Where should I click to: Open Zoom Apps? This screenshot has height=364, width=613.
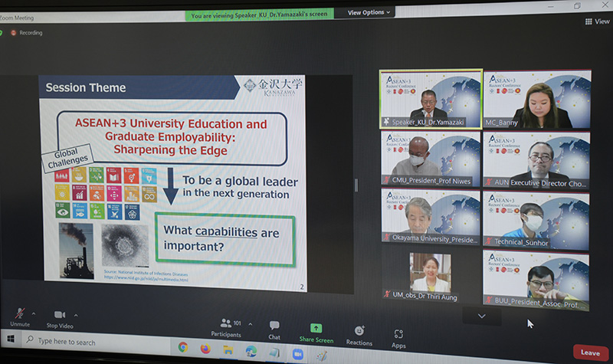click(x=398, y=336)
